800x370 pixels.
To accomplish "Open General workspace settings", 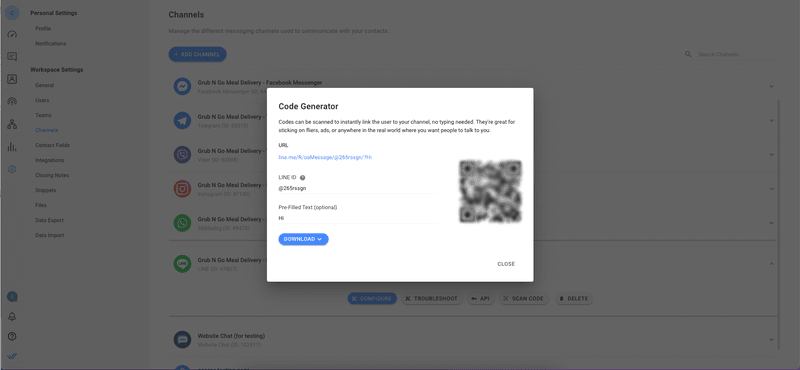I will 44,85.
